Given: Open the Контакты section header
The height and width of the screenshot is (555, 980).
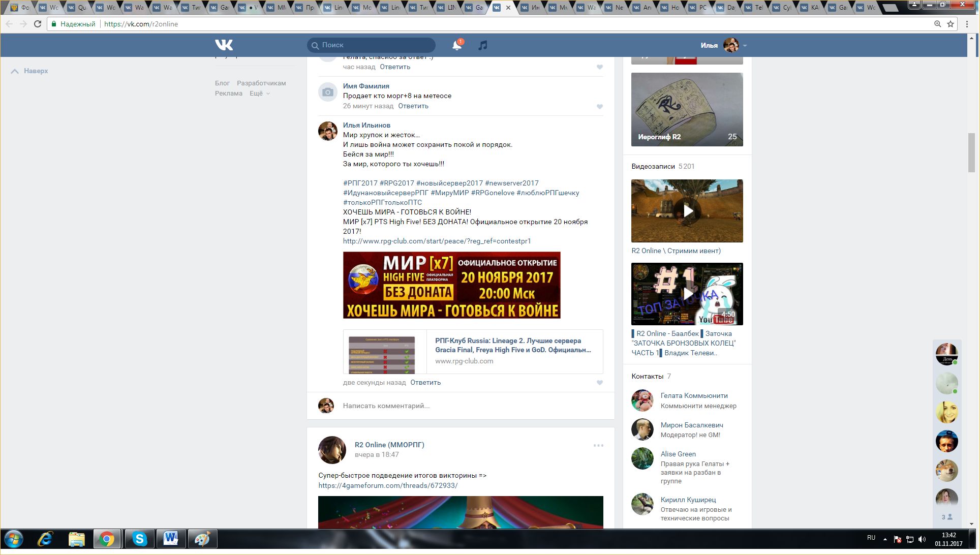Looking at the screenshot, I should (647, 376).
